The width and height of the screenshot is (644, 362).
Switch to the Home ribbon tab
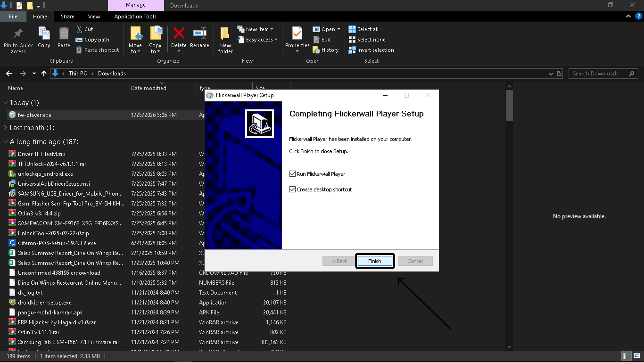click(40, 16)
